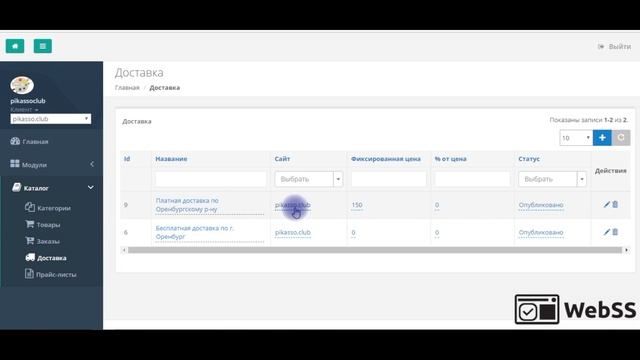Click the pikassoclub user avatar
640x360 pixels.
coord(22,85)
